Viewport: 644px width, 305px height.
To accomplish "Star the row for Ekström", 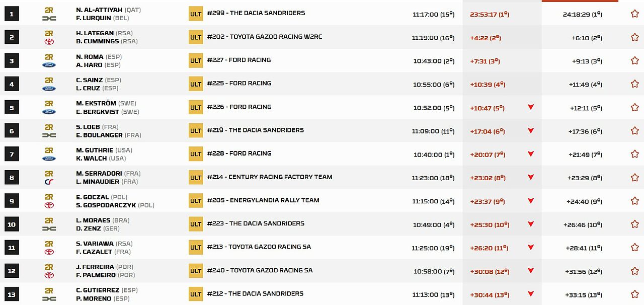I will (634, 107).
